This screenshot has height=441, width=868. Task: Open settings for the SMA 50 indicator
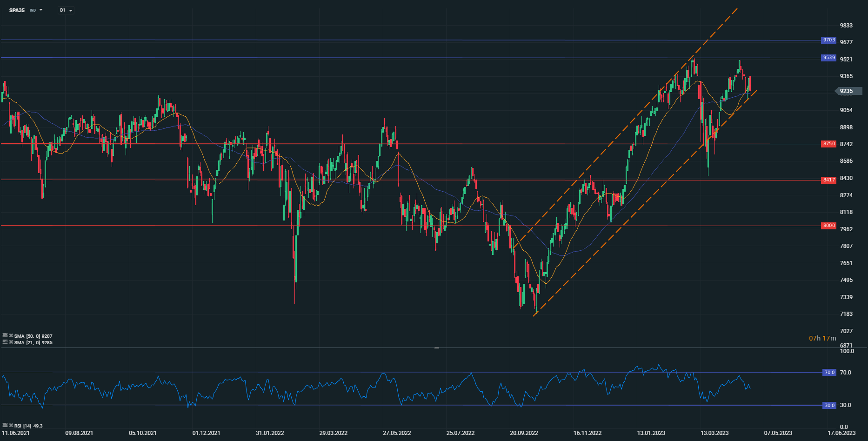[5, 335]
